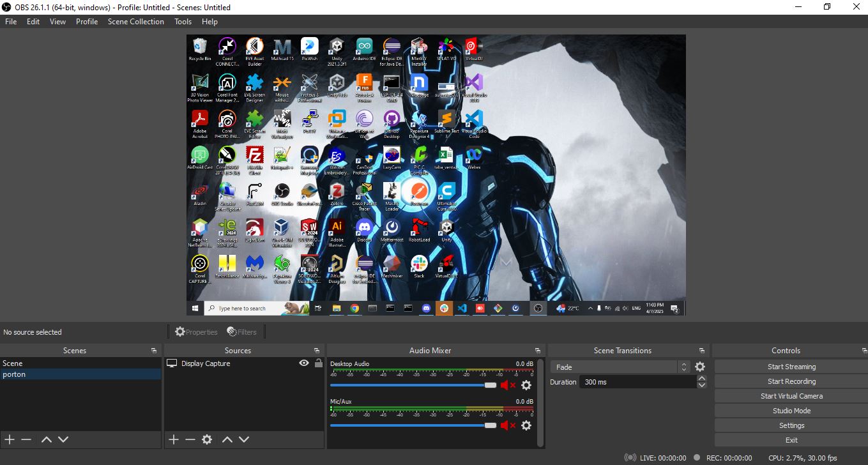Open the Scene Collection menu

click(135, 22)
